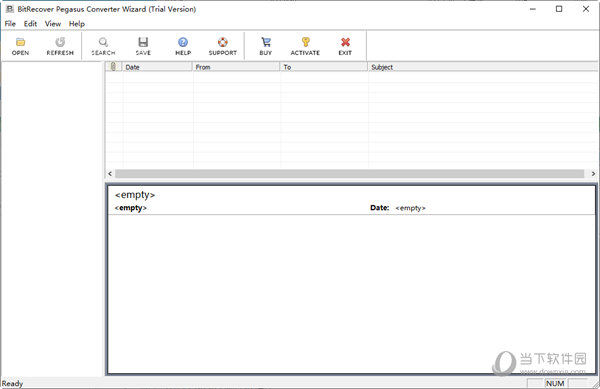Click the horizontal scrollbar left arrow
Image resolution: width=600 pixels, height=389 pixels.
pyautogui.click(x=110, y=174)
